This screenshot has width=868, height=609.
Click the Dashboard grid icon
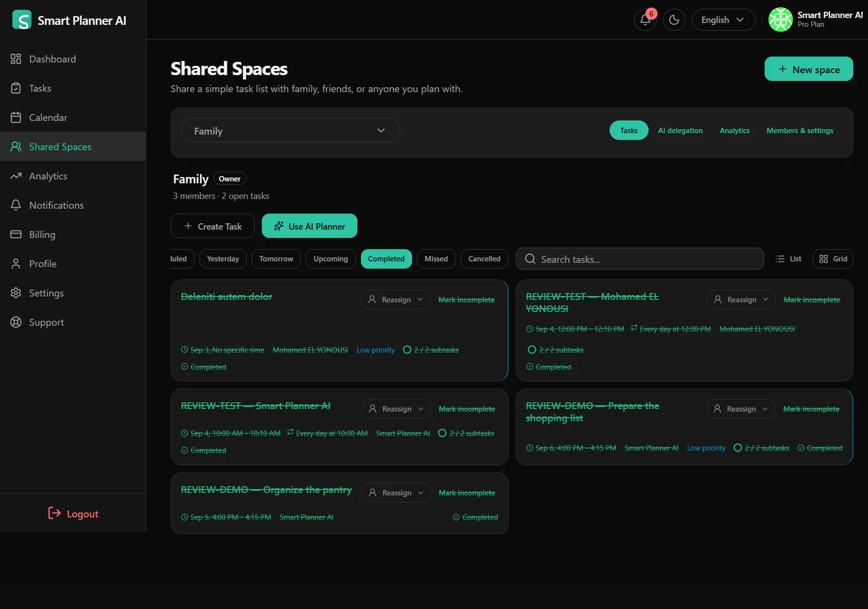(16, 59)
